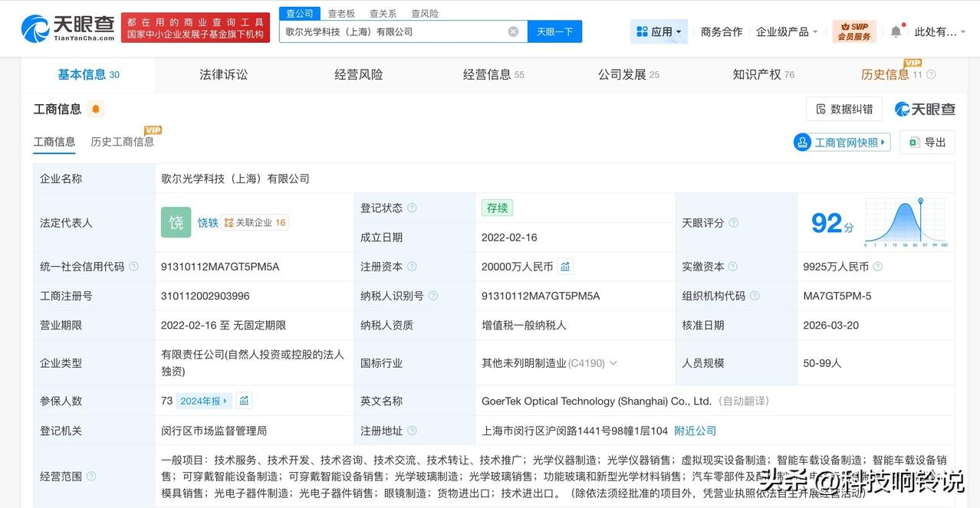Click the 天眼一下 search button

click(x=554, y=31)
